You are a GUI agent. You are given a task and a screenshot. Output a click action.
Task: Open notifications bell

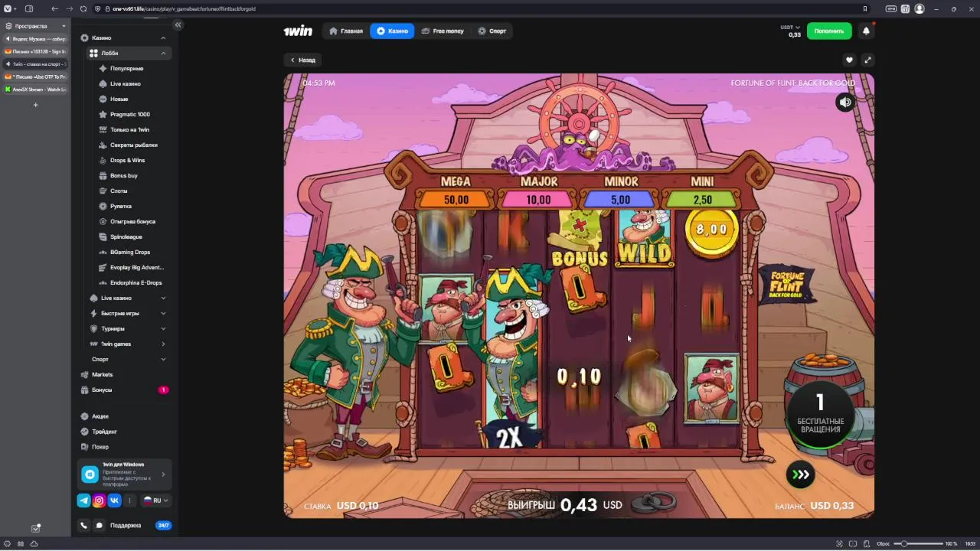866,31
